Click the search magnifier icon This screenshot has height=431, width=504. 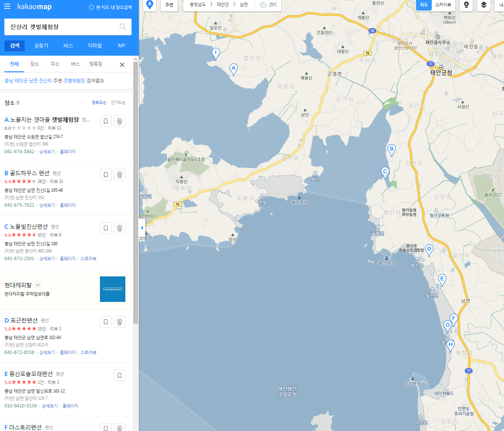coord(123,27)
